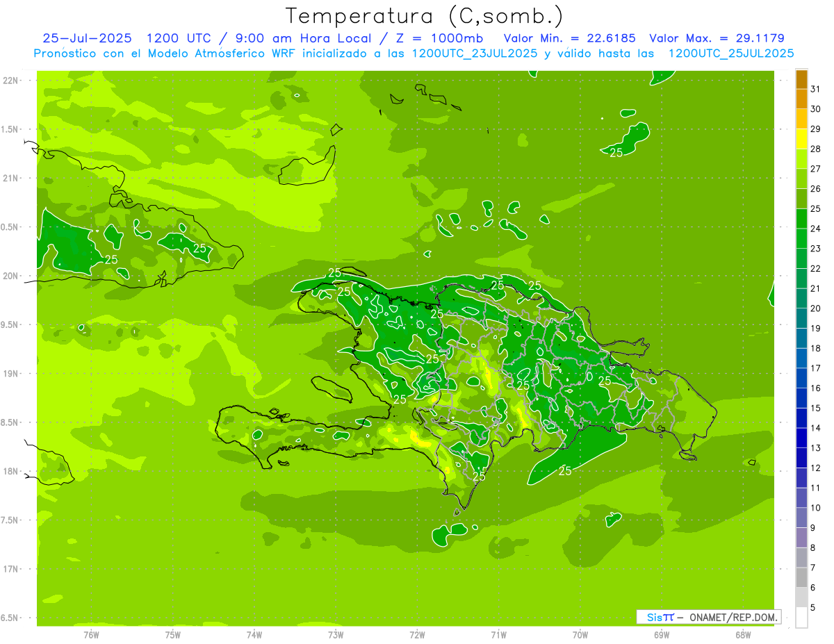Viewport: 834px width, 644px height.
Task: Click the '22N' latitude label
Action: click(11, 81)
